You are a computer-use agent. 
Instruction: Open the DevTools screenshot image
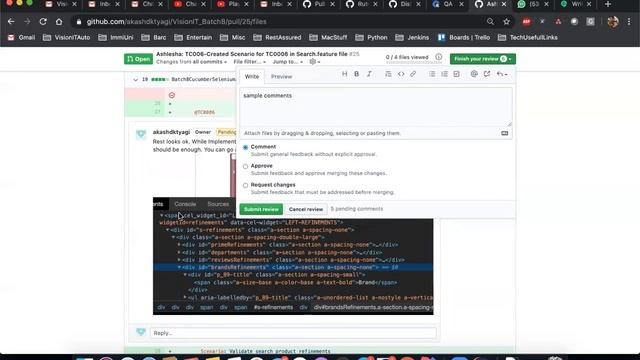(293, 256)
